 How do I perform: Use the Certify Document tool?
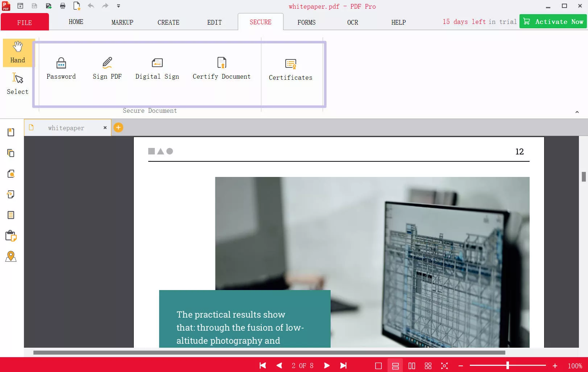[x=221, y=68]
